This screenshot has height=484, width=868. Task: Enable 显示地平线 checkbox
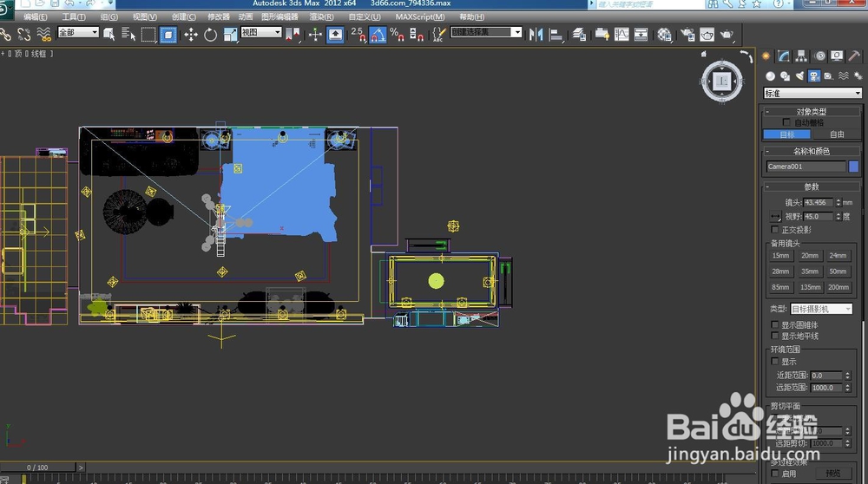774,336
